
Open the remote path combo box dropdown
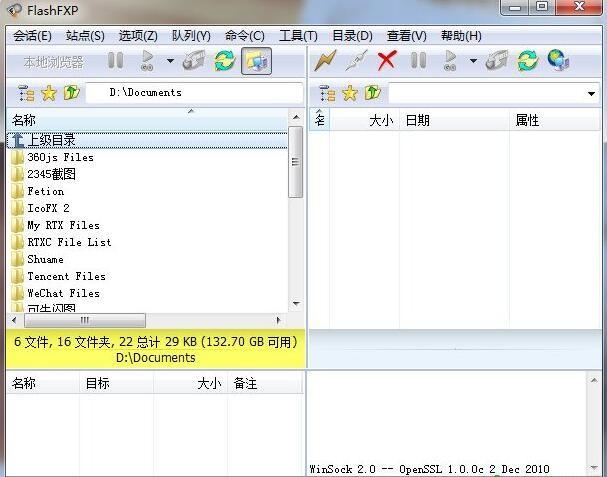591,93
